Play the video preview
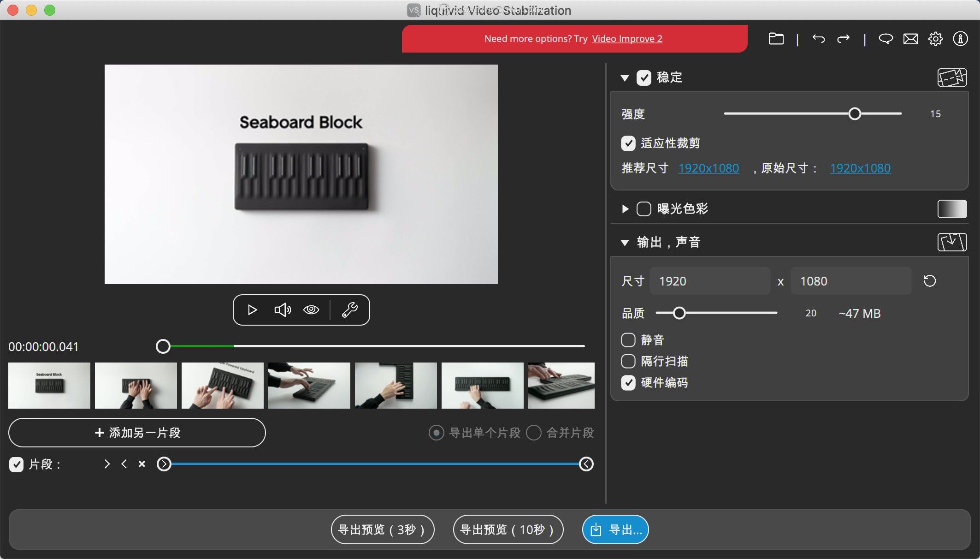980x559 pixels. tap(252, 310)
